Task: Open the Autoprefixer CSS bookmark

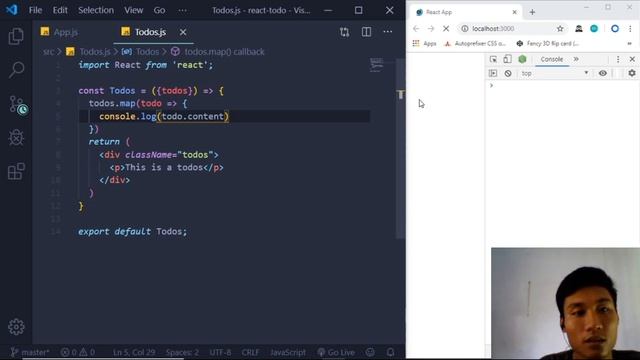Action: [476, 43]
